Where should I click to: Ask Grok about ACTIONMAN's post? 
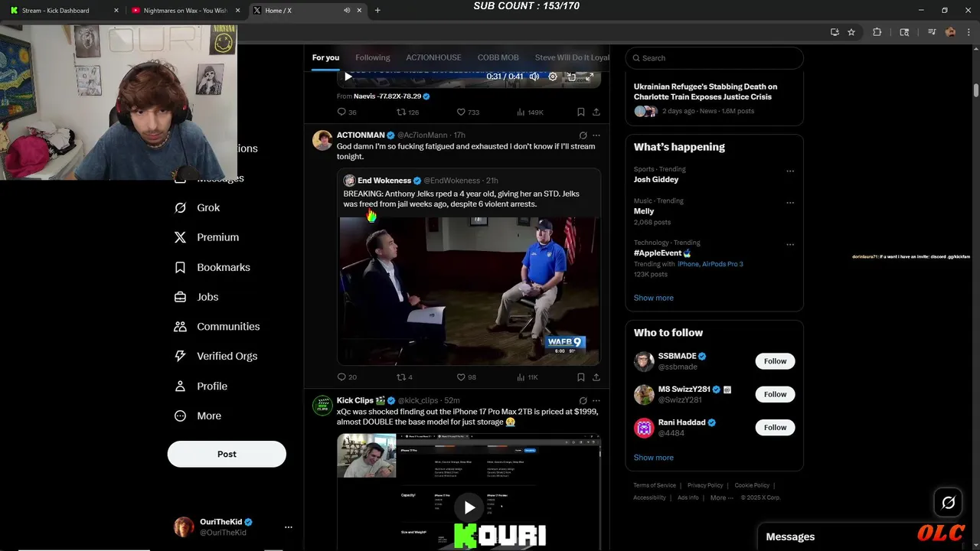[583, 135]
